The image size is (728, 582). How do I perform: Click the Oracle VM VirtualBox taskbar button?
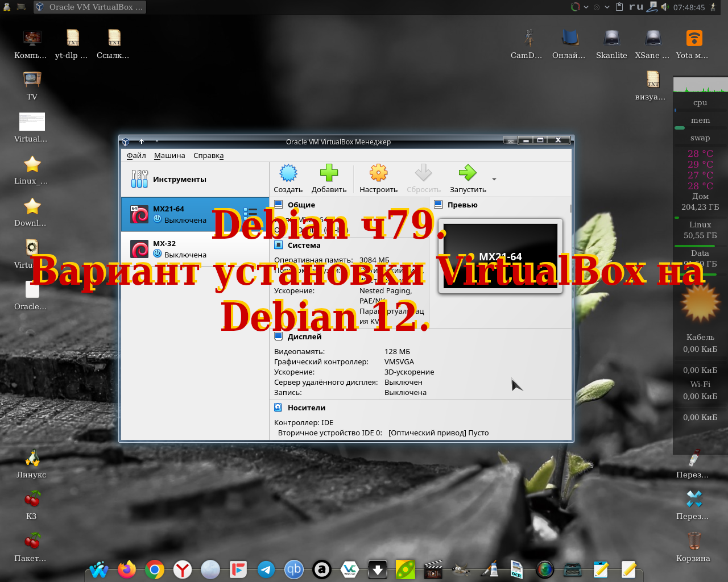click(90, 7)
